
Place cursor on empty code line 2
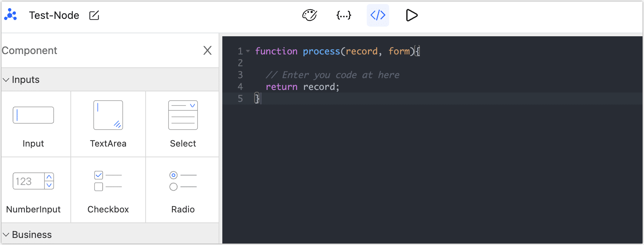pos(333,63)
